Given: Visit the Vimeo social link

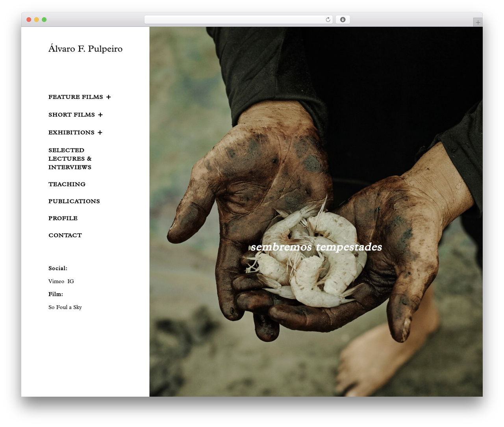Looking at the screenshot, I should [56, 281].
